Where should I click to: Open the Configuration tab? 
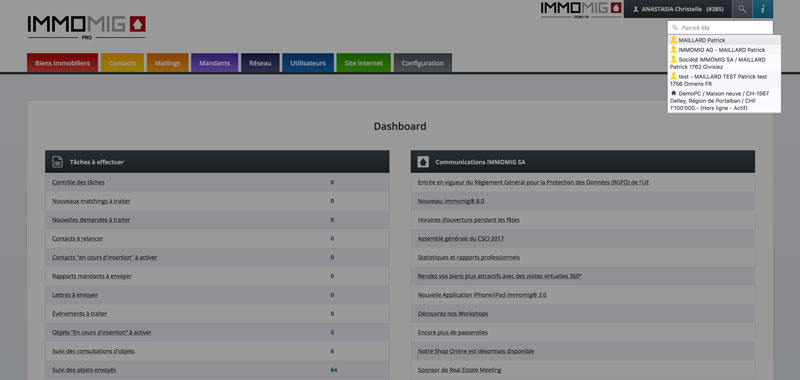click(x=422, y=63)
